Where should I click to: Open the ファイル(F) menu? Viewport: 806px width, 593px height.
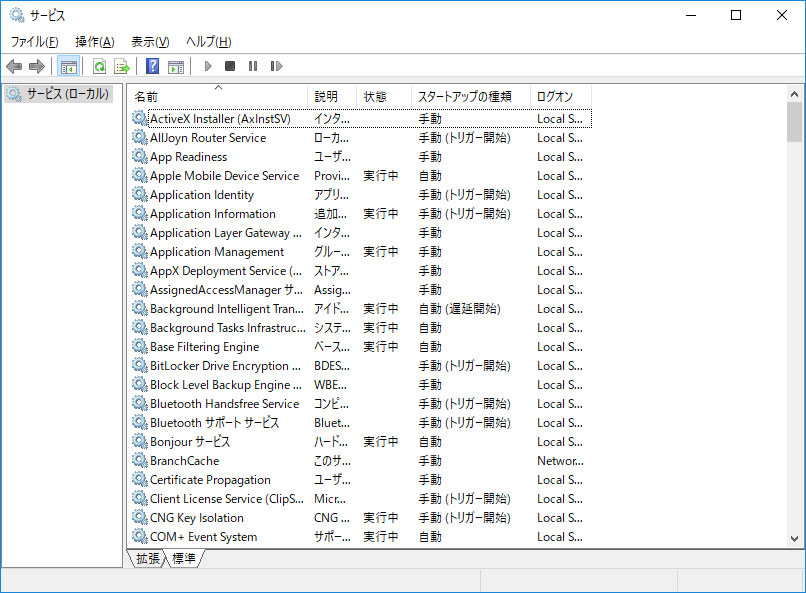[x=34, y=42]
